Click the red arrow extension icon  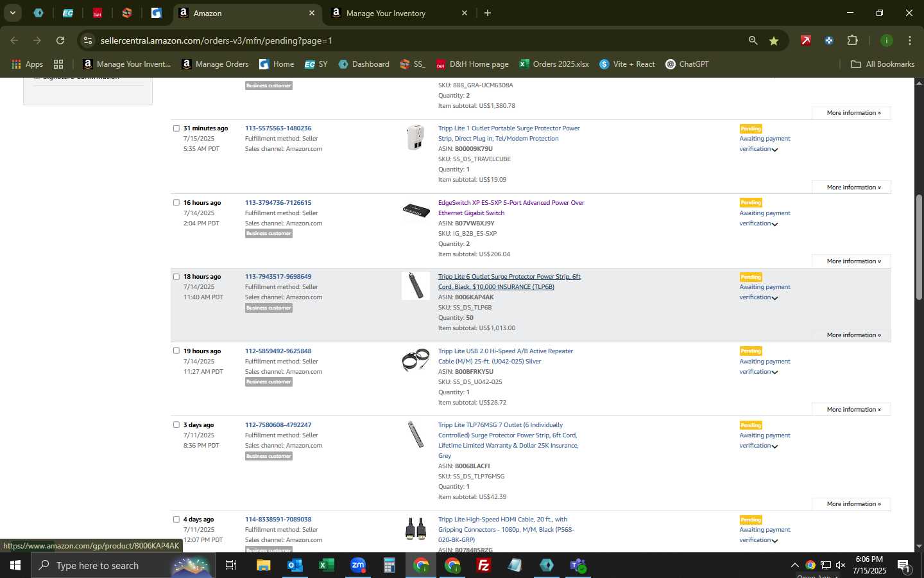806,40
